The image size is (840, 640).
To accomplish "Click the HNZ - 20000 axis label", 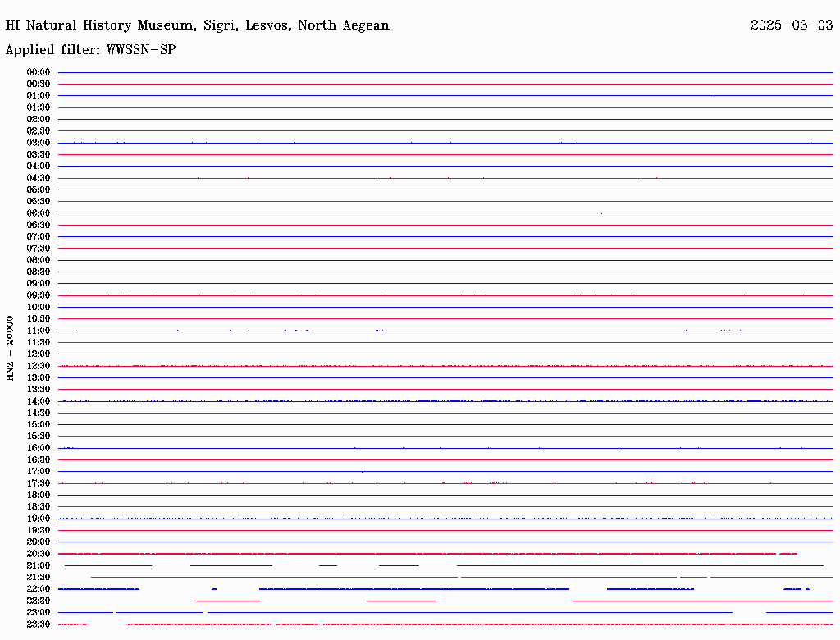I will point(10,349).
